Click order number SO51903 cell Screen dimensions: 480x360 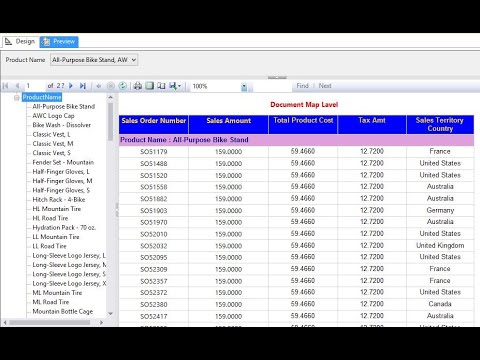coord(154,211)
